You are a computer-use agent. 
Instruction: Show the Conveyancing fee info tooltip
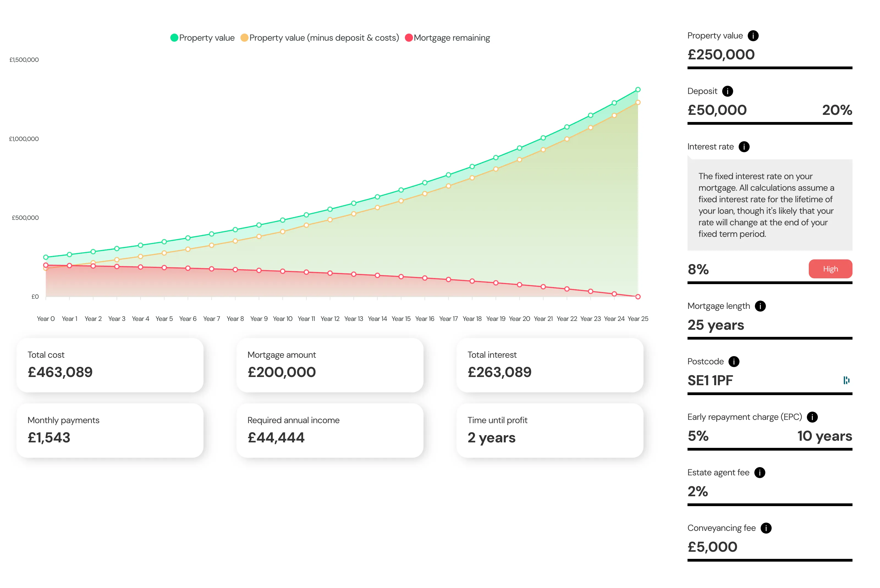tap(766, 528)
